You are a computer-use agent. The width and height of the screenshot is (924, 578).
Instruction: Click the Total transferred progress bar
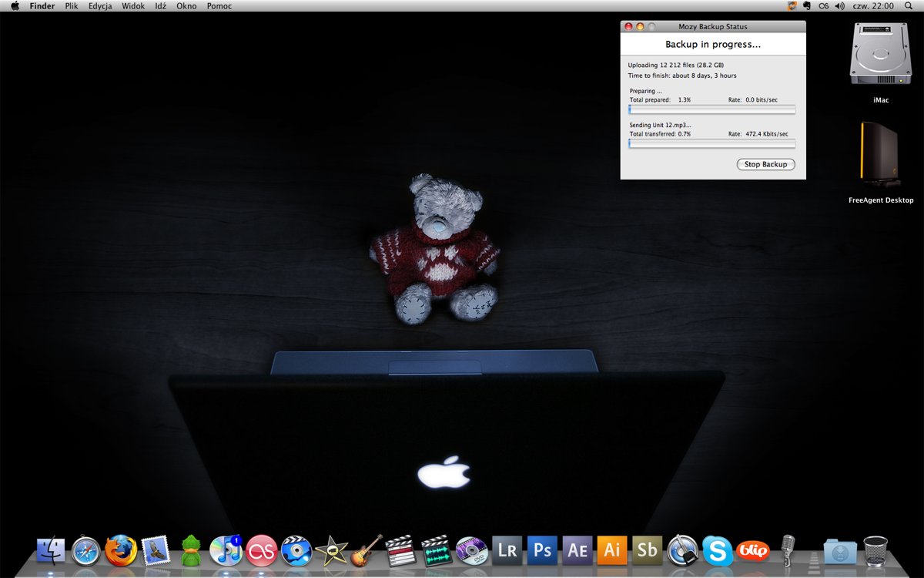pos(712,144)
